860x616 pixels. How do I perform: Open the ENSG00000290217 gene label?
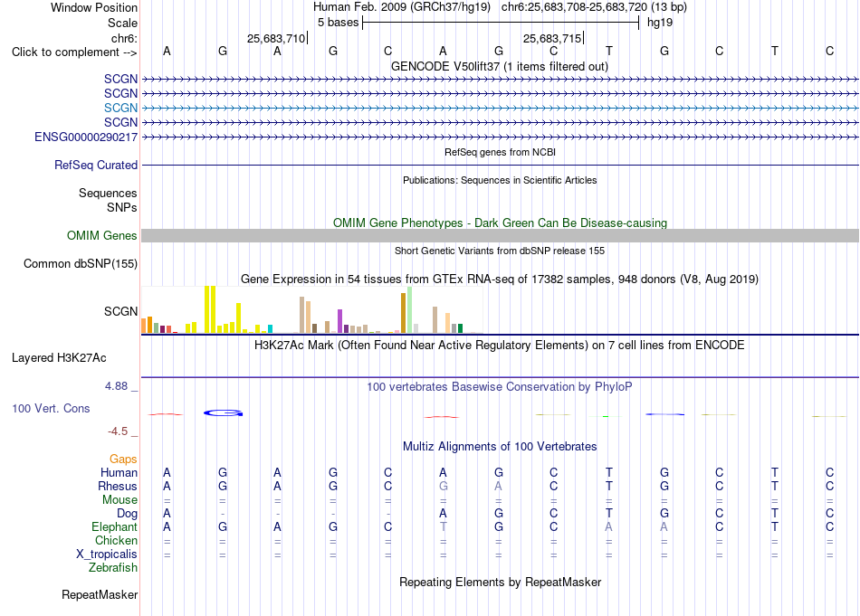click(x=86, y=137)
